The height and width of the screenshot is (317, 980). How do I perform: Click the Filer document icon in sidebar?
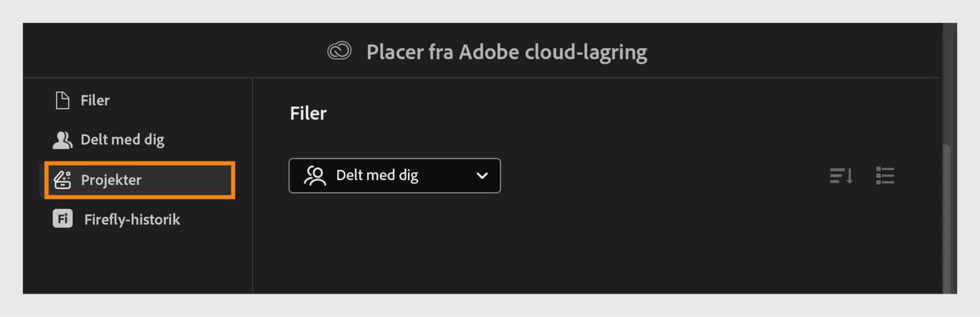point(62,100)
